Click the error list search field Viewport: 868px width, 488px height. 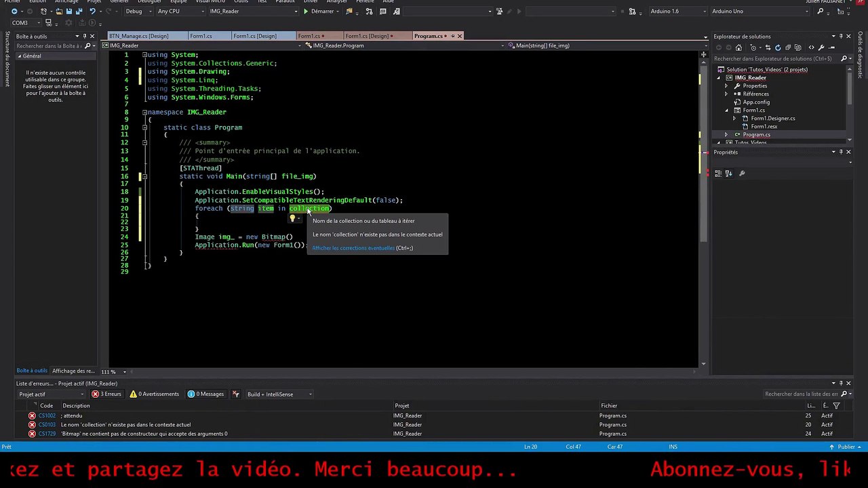(802, 394)
